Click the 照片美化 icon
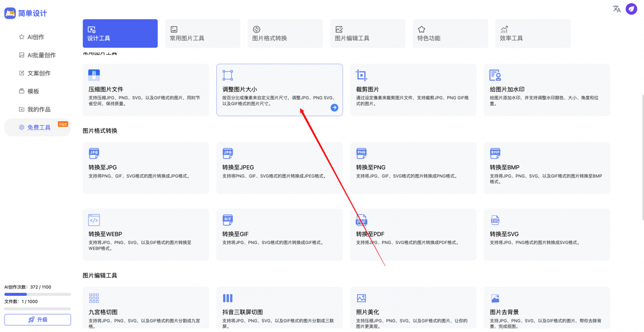The width and height of the screenshot is (644, 332). click(x=361, y=298)
